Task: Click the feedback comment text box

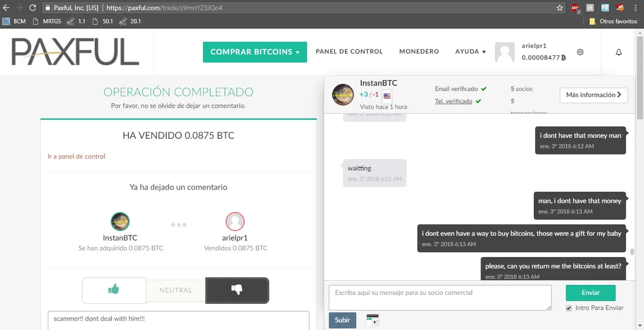Action: click(x=179, y=320)
